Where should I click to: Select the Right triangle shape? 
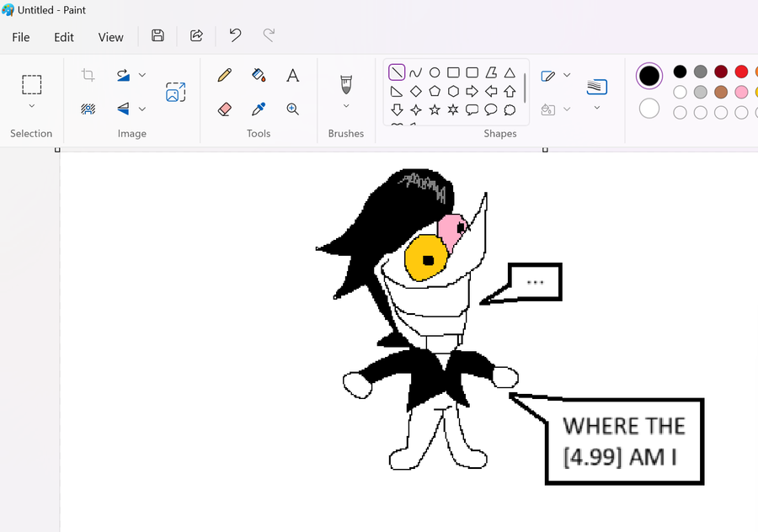click(397, 91)
